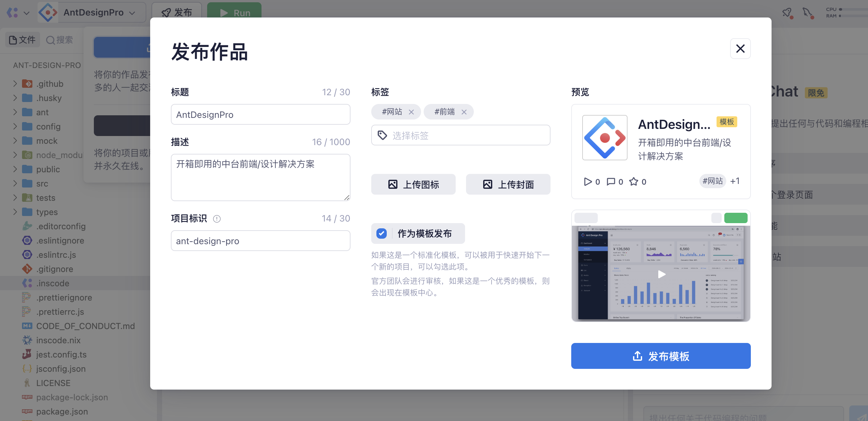Click the green Run button

coord(234,13)
